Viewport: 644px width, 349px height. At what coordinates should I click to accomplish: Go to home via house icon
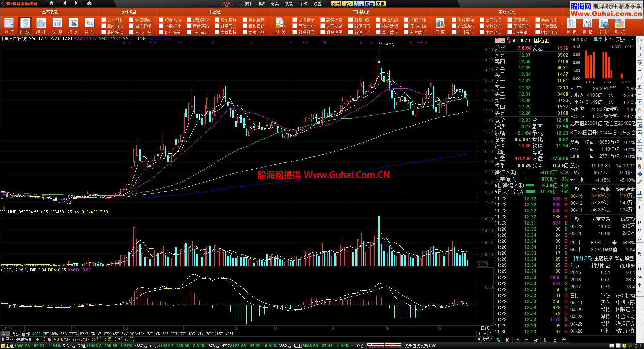pos(51,3)
